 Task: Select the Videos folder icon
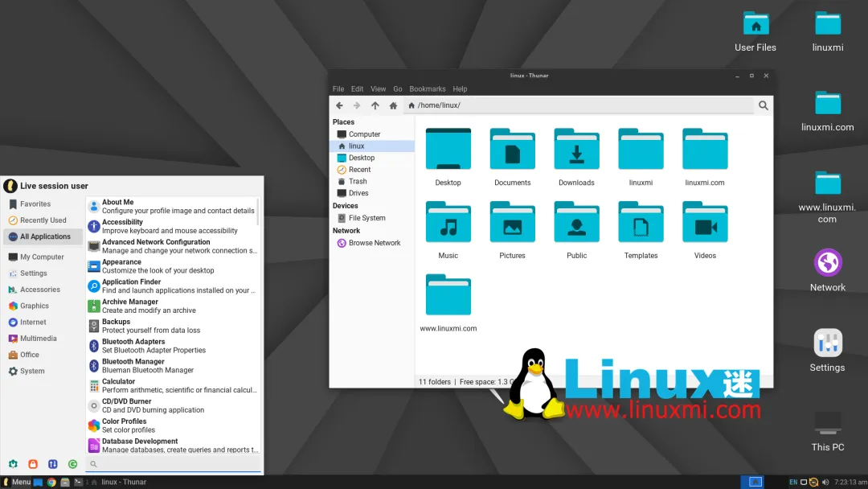705,223
